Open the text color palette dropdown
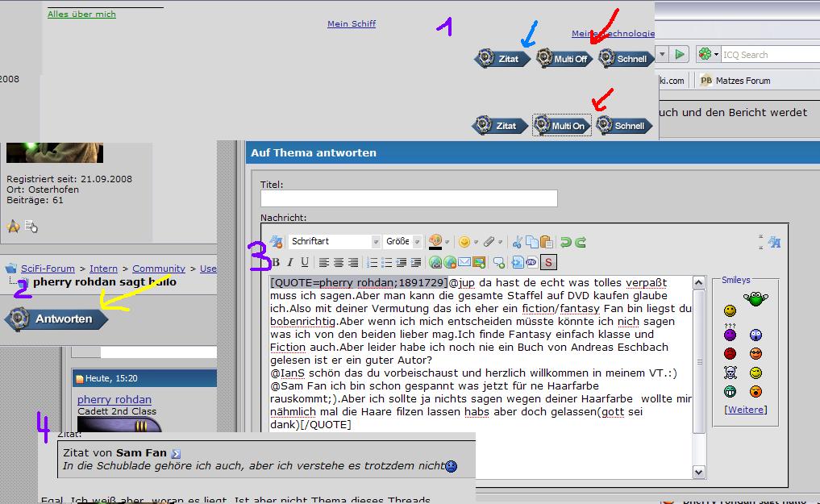The image size is (820, 504). point(447,242)
